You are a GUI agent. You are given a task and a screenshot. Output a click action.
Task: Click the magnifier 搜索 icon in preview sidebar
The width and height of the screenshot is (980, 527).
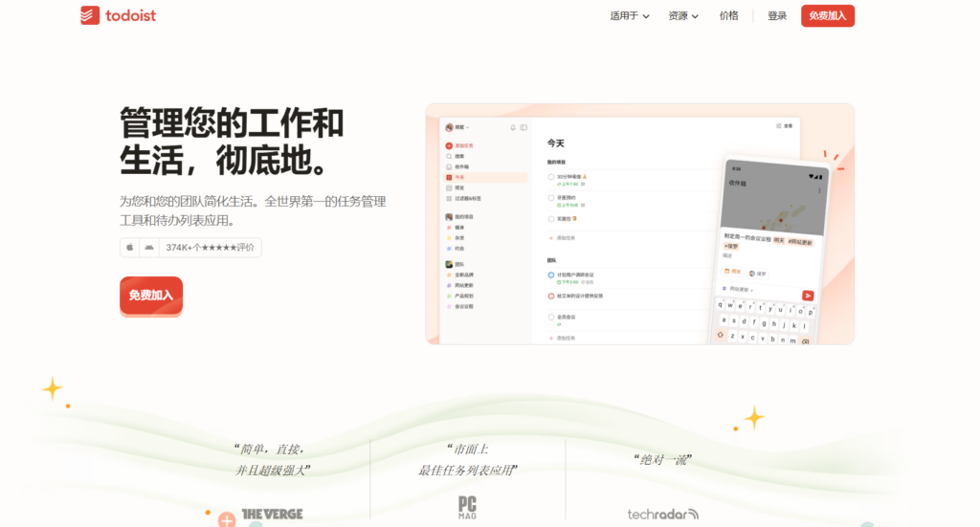[x=449, y=156]
